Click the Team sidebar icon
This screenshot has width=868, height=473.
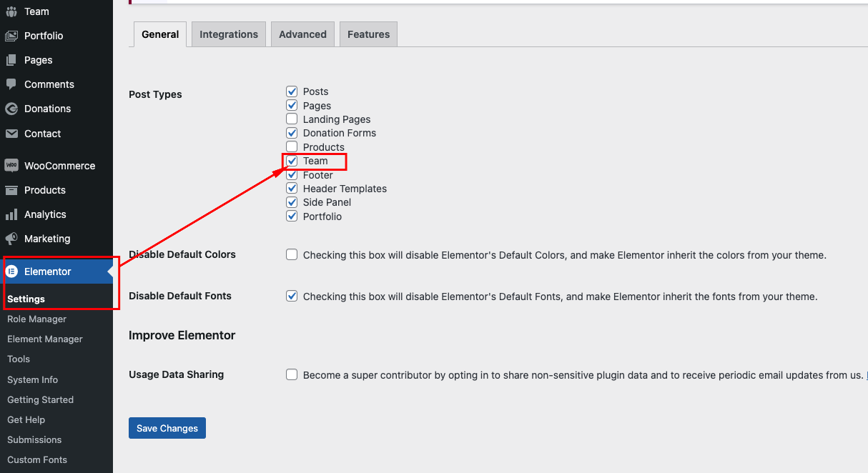pos(11,11)
